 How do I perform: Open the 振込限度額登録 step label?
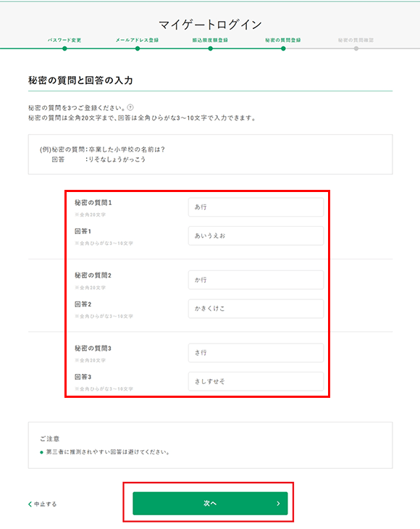coord(210,40)
